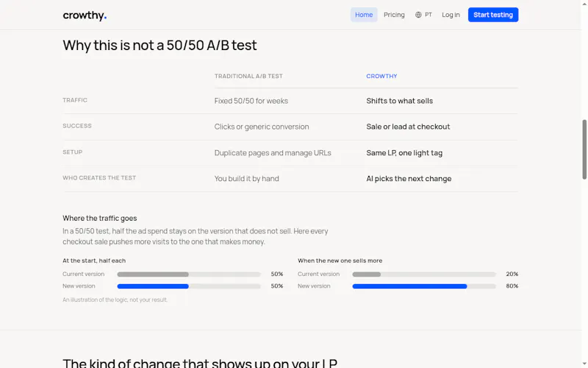Click the Traditional A/B Test column header
Viewport: 588px width, 368px height.
248,76
